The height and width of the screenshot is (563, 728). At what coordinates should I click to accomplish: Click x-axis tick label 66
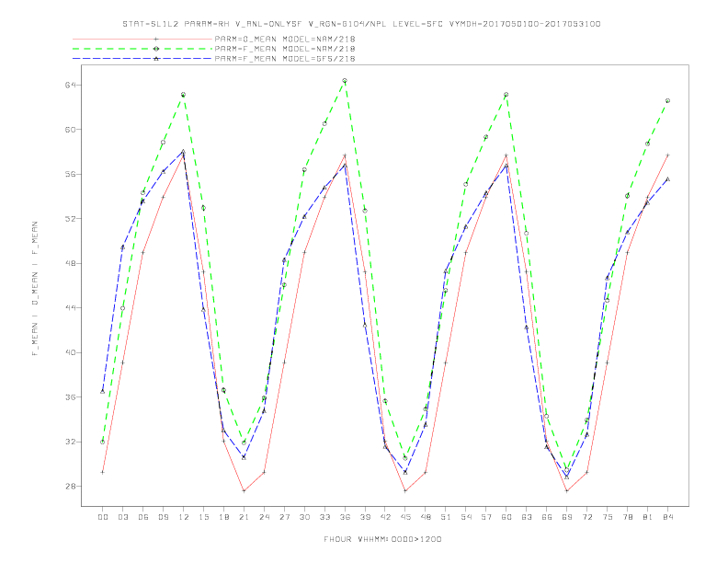(x=547, y=517)
